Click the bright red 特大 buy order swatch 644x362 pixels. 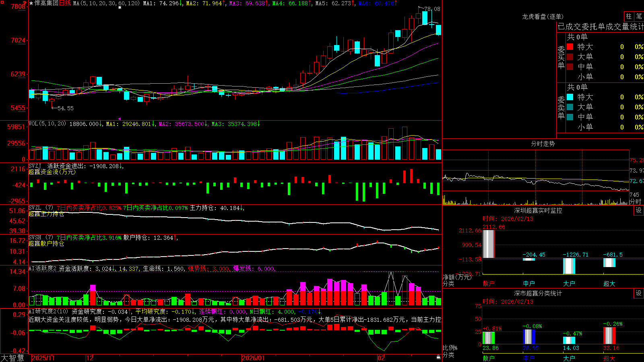[x=570, y=47]
